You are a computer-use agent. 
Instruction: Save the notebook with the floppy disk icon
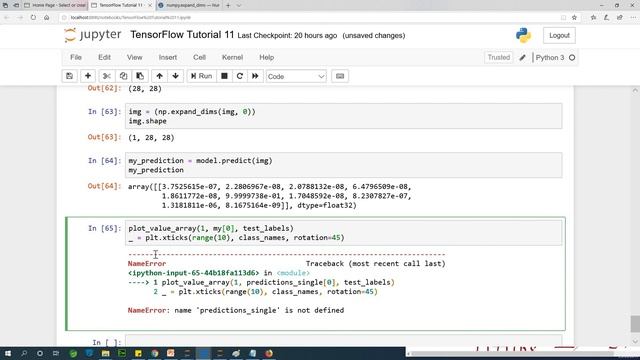[x=69, y=76]
